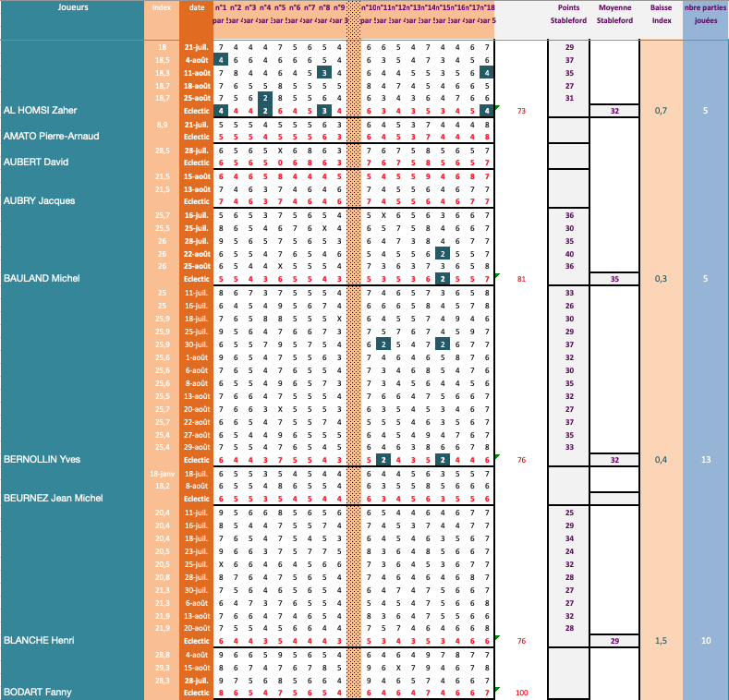Select the Eclectic label for AMATO
Viewport: 729px width, 700px height.
point(197,137)
